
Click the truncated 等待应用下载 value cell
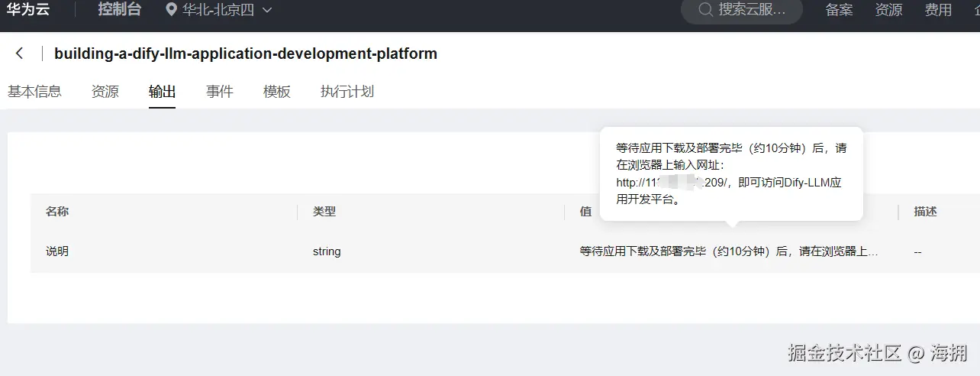tap(729, 251)
